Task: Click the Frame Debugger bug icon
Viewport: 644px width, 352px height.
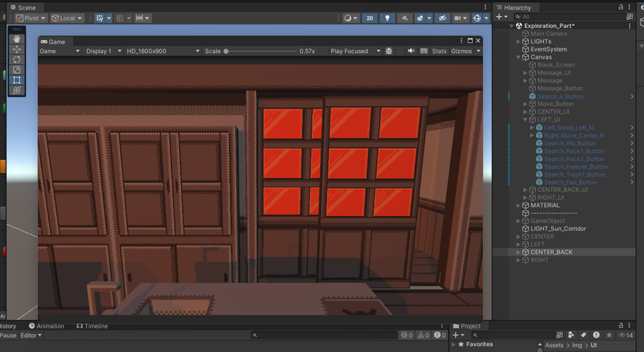Action: point(389,52)
